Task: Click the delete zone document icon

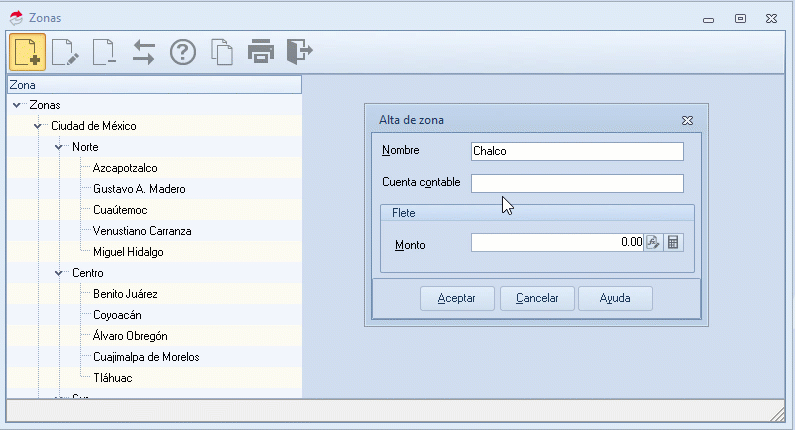Action: pyautogui.click(x=103, y=52)
